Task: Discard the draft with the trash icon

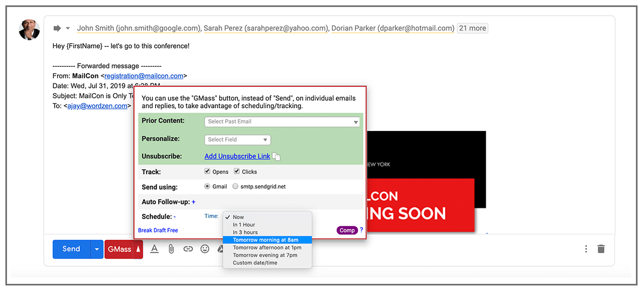Action: tap(601, 249)
